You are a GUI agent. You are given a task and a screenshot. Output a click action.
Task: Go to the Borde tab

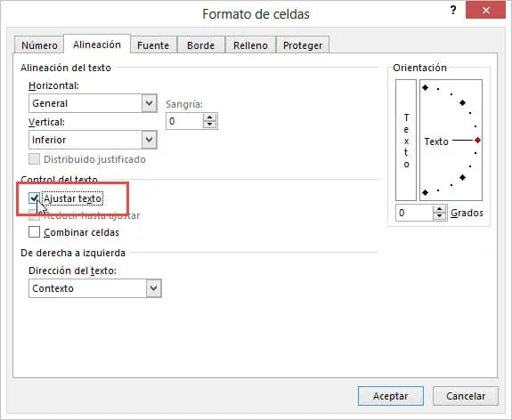tap(200, 45)
